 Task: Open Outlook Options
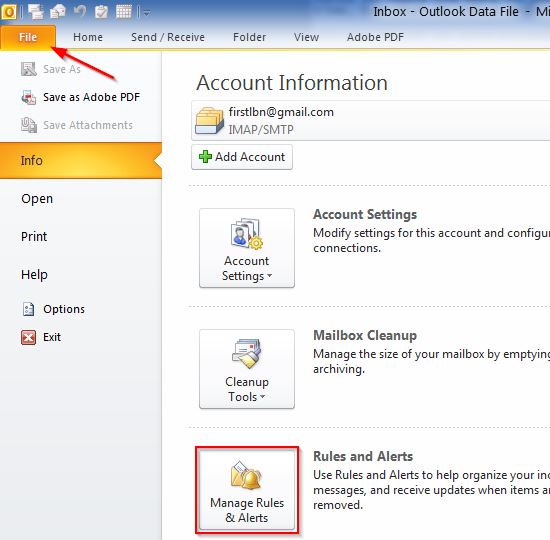pyautogui.click(x=64, y=309)
